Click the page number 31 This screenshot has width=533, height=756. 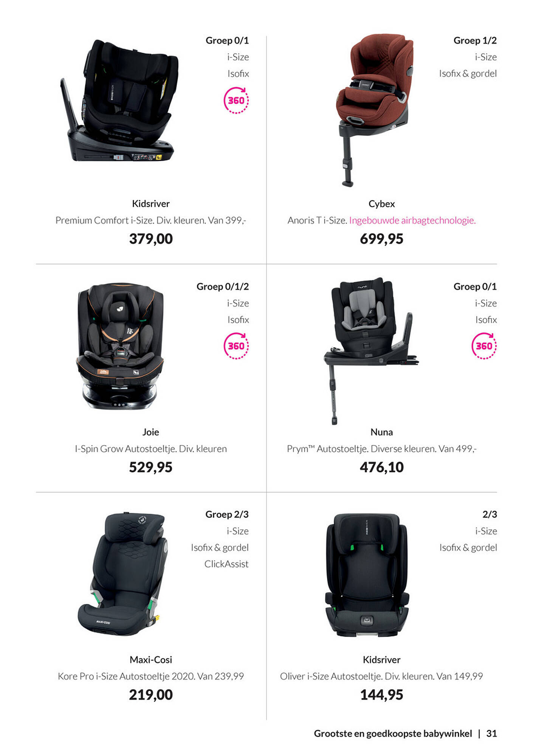pyautogui.click(x=491, y=734)
